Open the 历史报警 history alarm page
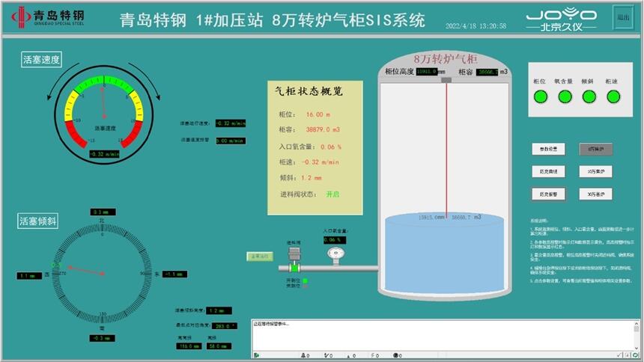Image resolution: width=644 pixels, height=362 pixels. pyautogui.click(x=548, y=194)
